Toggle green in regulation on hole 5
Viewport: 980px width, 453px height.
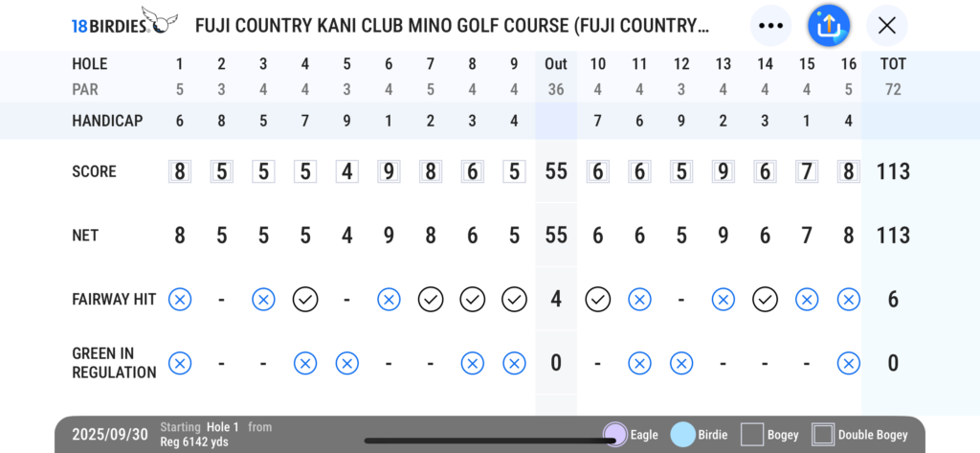(346, 363)
